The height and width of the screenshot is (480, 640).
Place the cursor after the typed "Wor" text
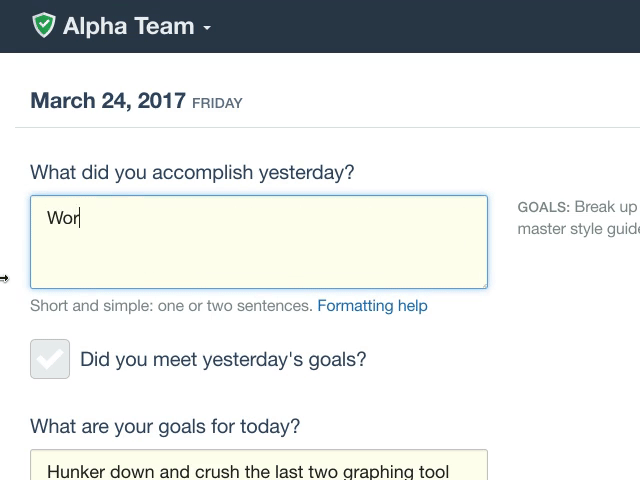pyautogui.click(x=81, y=217)
